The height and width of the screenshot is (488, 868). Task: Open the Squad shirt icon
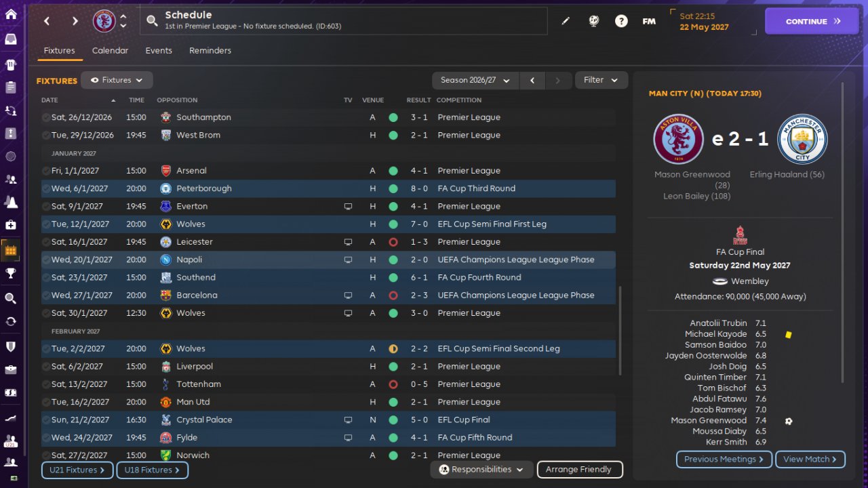click(x=11, y=64)
